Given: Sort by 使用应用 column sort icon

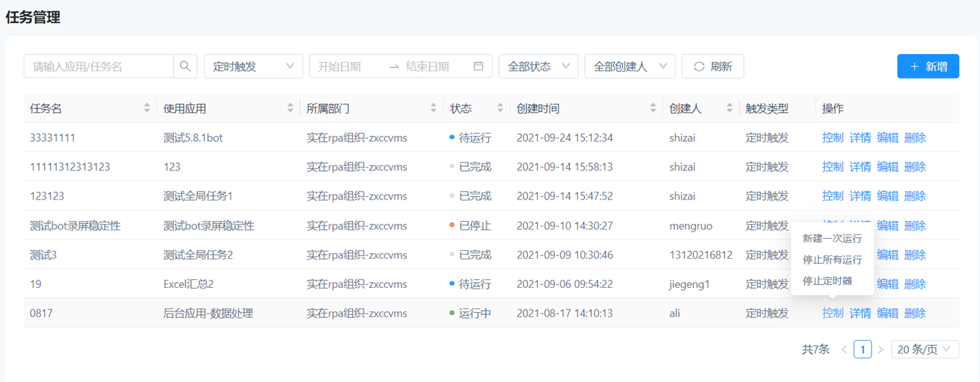Looking at the screenshot, I should tap(290, 108).
